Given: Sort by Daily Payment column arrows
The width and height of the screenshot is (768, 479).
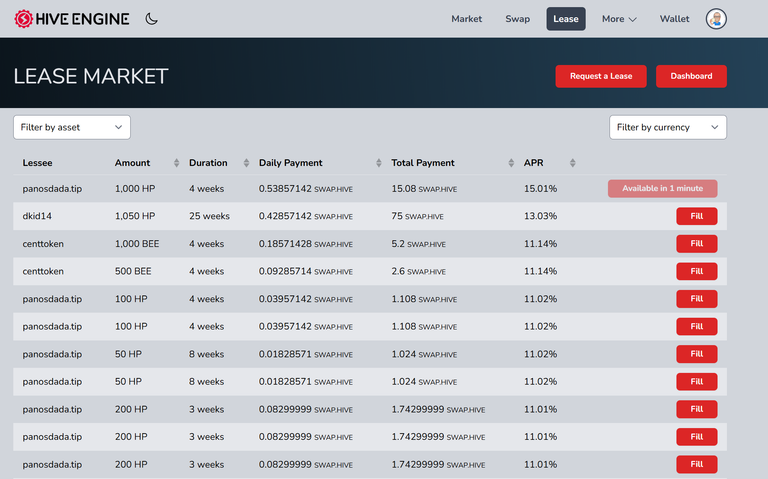Looking at the screenshot, I should coord(378,163).
